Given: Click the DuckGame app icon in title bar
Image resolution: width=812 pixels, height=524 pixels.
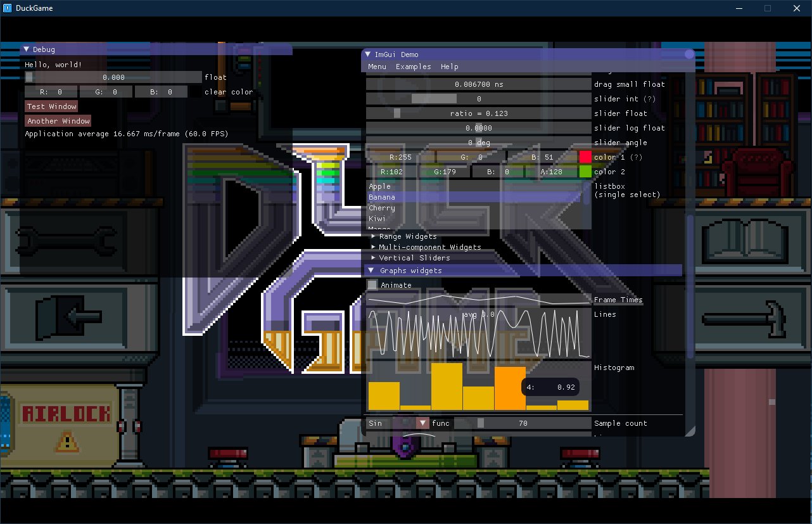Looking at the screenshot, I should pos(7,8).
